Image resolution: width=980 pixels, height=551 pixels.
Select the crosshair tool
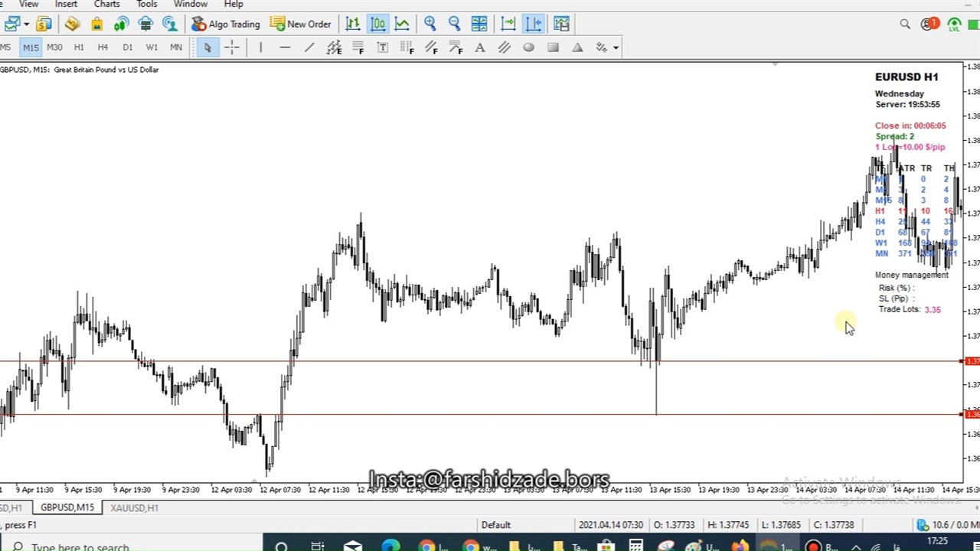click(x=231, y=47)
